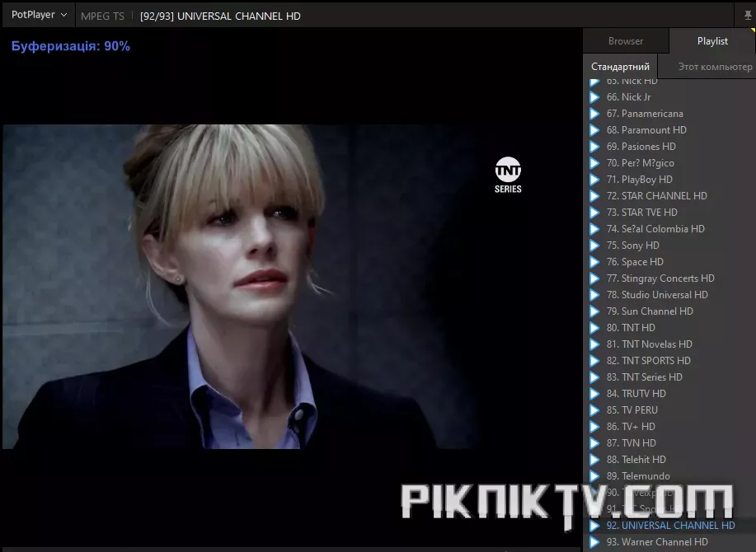Pin the player window on top
This screenshot has height=552, width=756.
click(x=748, y=16)
